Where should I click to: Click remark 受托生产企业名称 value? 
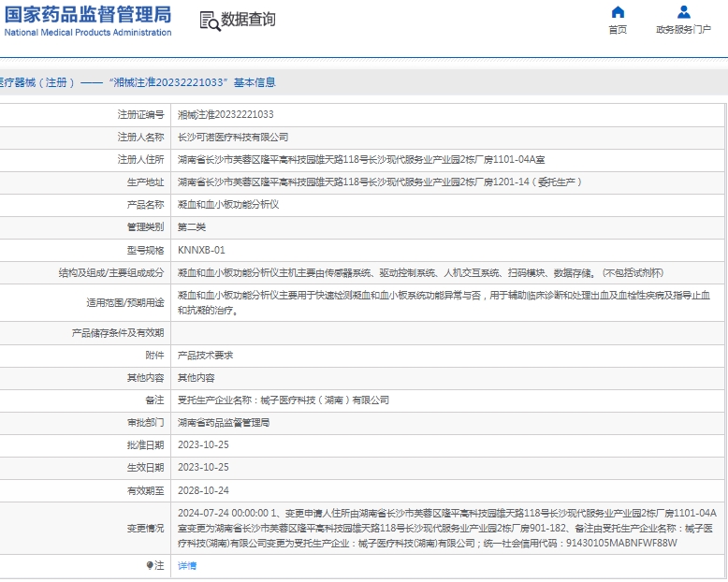tap(284, 400)
